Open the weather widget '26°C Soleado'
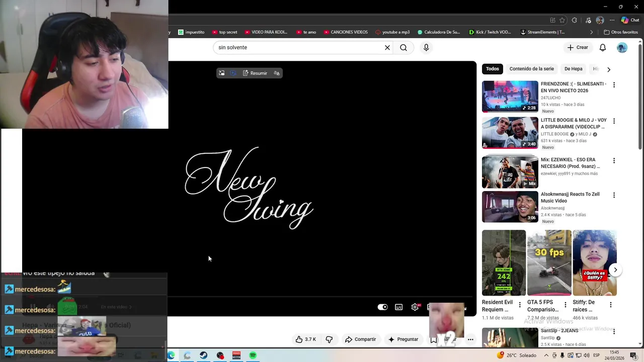This screenshot has width=644, height=362. coord(516,355)
